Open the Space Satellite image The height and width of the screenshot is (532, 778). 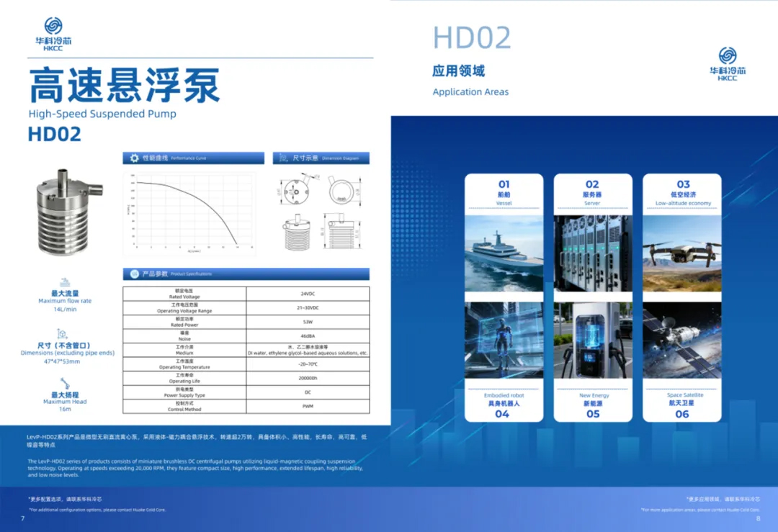point(681,340)
